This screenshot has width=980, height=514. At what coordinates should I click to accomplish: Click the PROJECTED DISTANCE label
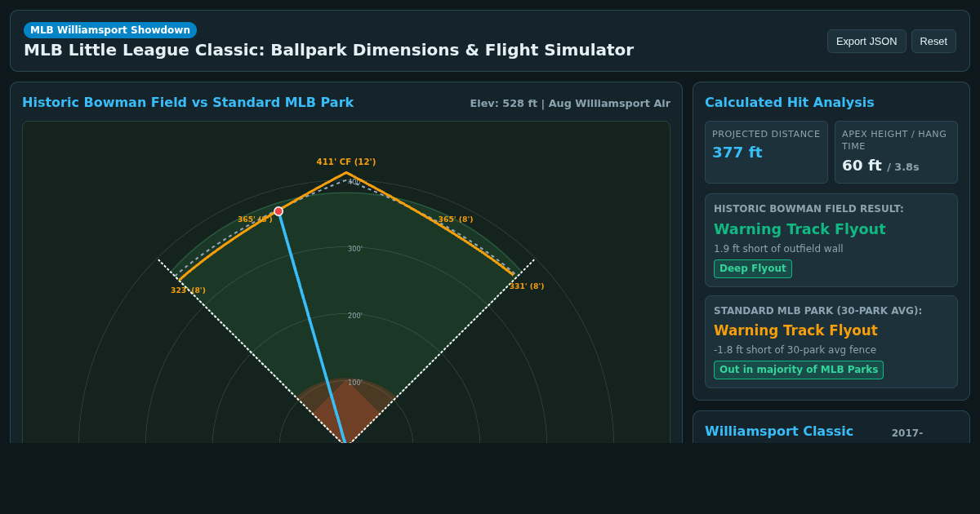point(766,134)
